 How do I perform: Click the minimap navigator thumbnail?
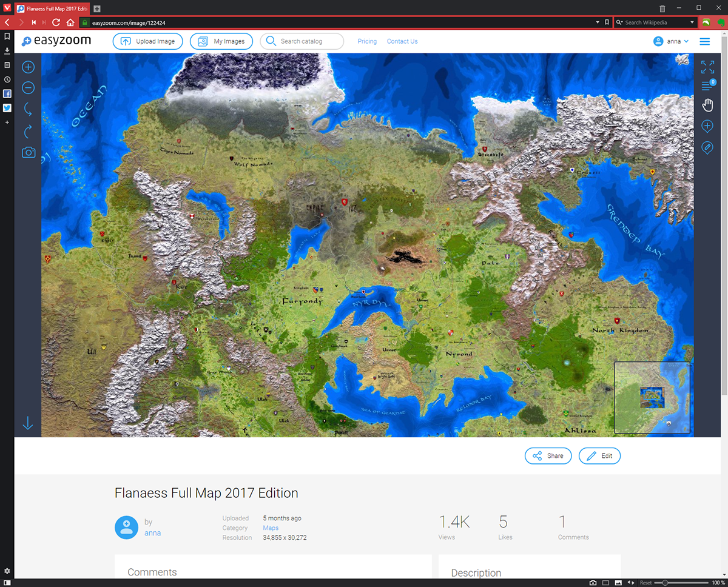click(x=652, y=397)
